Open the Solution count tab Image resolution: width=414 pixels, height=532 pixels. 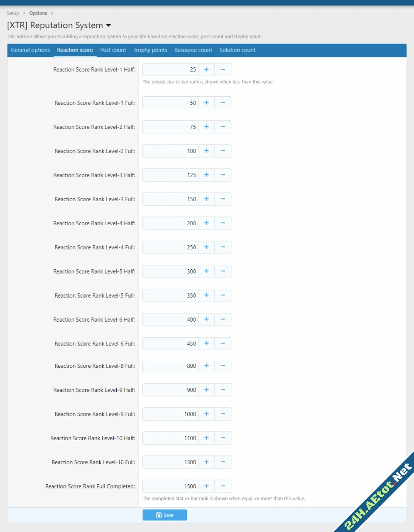(x=237, y=50)
